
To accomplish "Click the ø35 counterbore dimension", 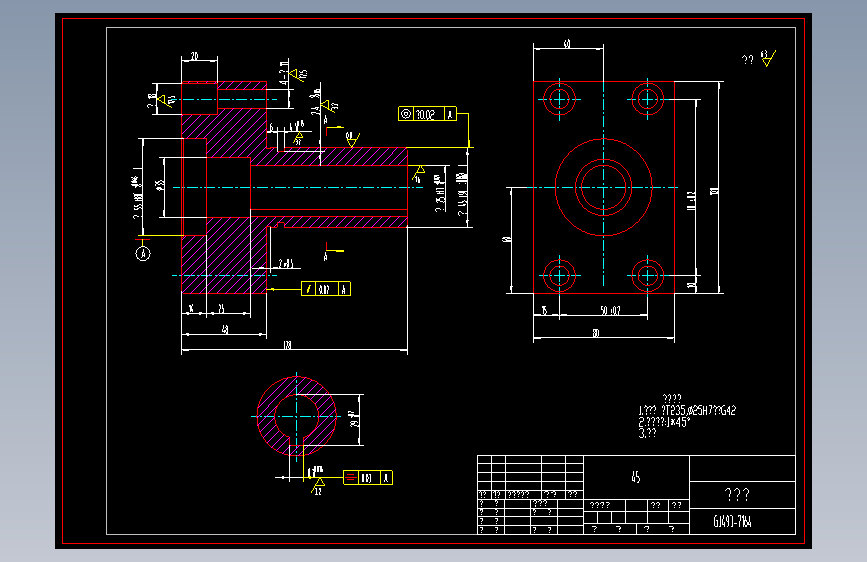I will pos(160,185).
